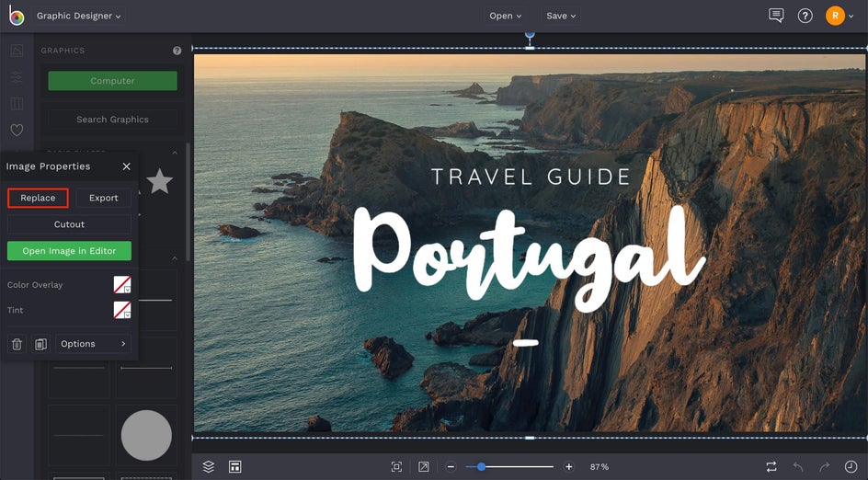Open the Layers panel icon
This screenshot has width=868, height=480.
pos(209,467)
